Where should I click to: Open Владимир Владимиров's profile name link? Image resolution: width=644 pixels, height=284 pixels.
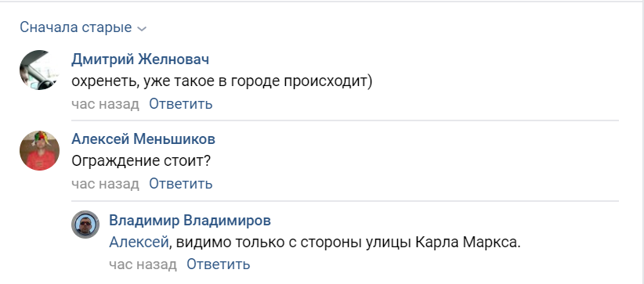tap(190, 221)
